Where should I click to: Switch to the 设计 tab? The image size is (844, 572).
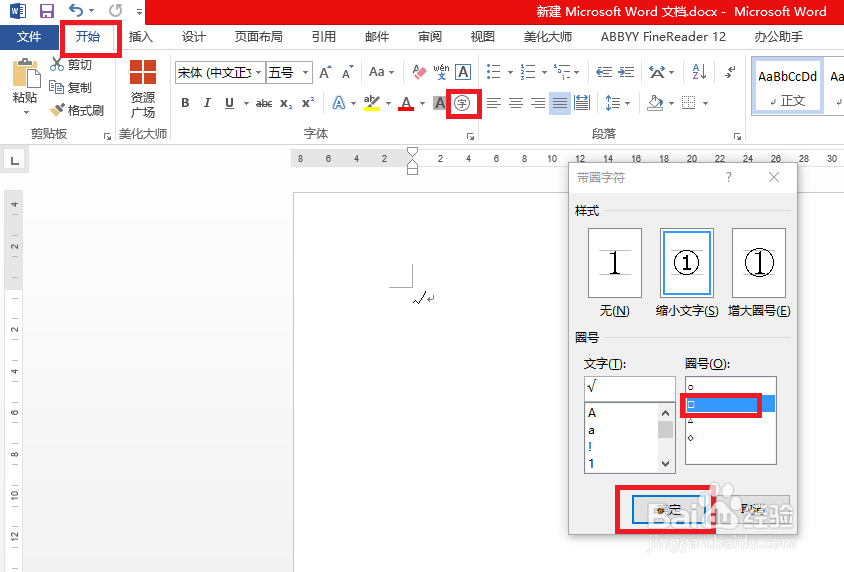(x=193, y=37)
